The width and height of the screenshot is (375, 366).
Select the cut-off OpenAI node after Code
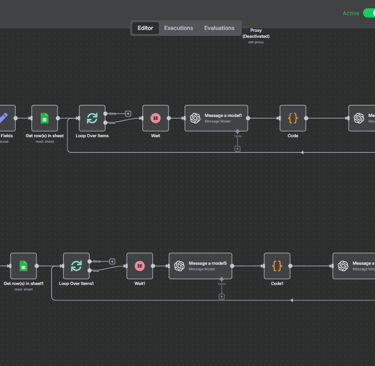pyautogui.click(x=362, y=118)
